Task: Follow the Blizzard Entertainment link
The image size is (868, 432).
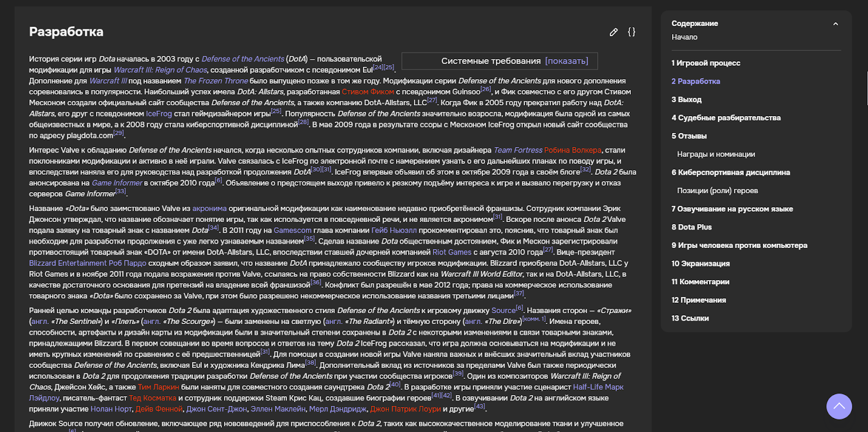Action: click(68, 263)
